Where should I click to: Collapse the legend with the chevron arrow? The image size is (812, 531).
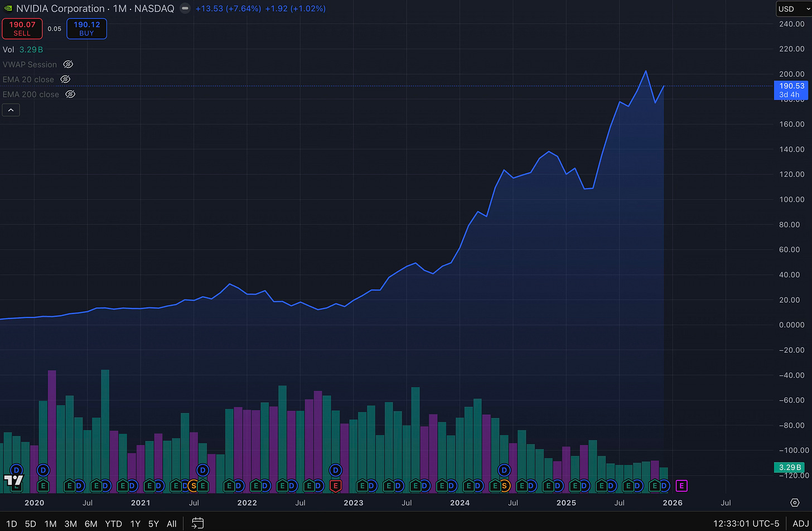(x=11, y=109)
